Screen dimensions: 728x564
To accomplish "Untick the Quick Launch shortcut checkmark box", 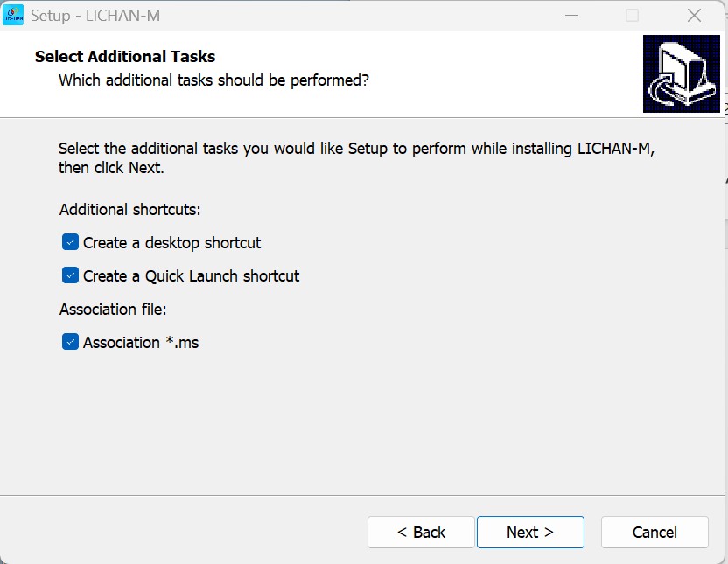I will pyautogui.click(x=70, y=275).
